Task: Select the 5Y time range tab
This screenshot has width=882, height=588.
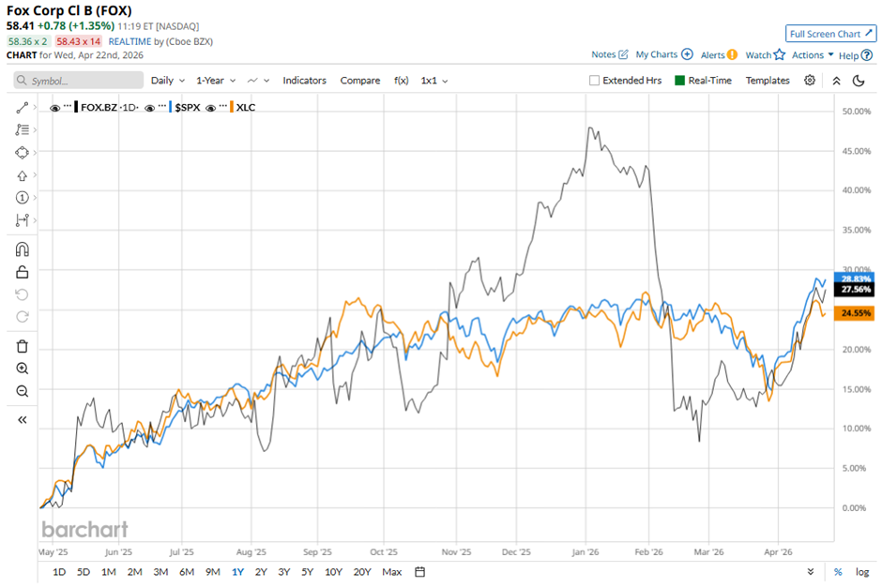Action: point(307,572)
